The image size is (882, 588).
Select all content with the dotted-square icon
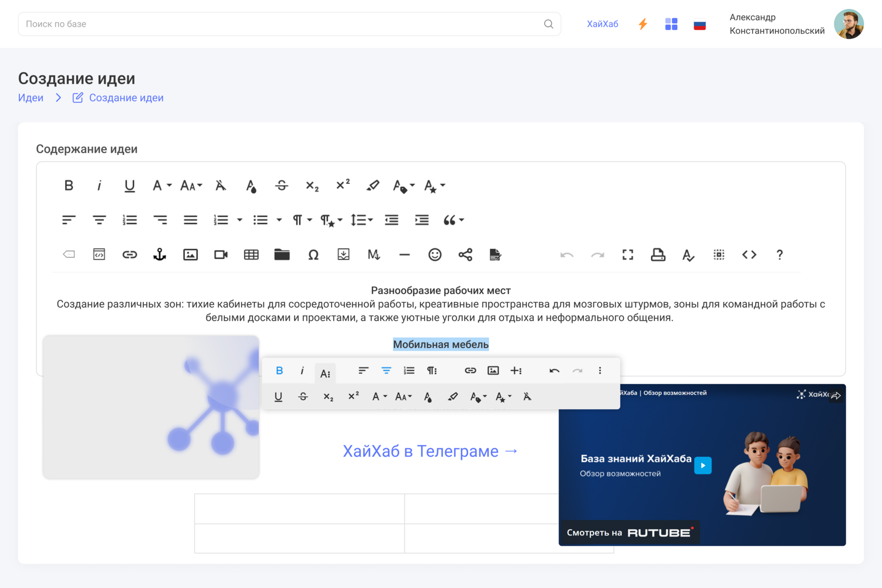[719, 255]
